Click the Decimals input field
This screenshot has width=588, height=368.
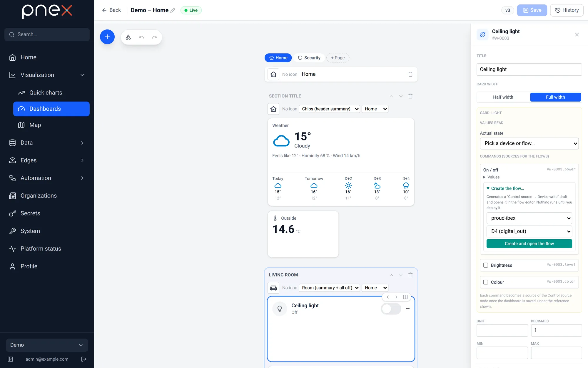tap(556, 330)
